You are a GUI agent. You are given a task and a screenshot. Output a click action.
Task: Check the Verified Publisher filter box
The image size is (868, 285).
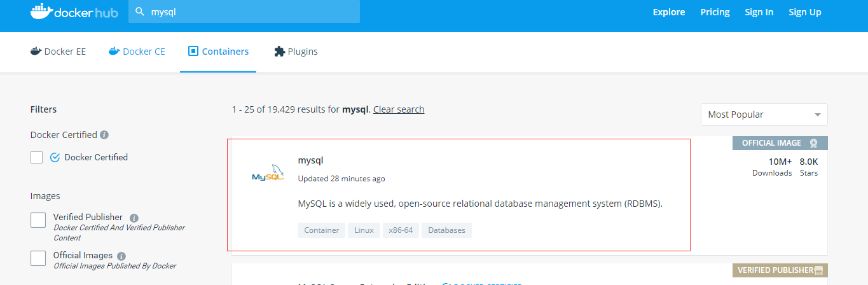(x=38, y=220)
